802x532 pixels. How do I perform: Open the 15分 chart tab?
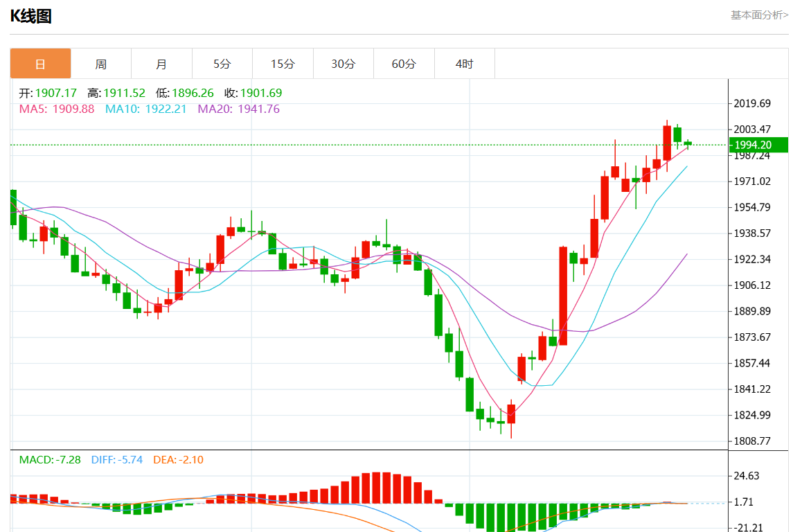point(283,64)
